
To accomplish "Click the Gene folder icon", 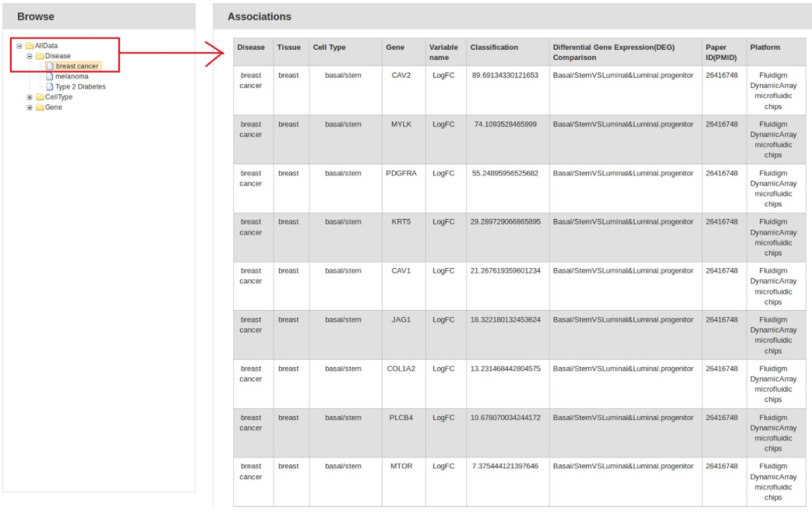I will tap(40, 108).
